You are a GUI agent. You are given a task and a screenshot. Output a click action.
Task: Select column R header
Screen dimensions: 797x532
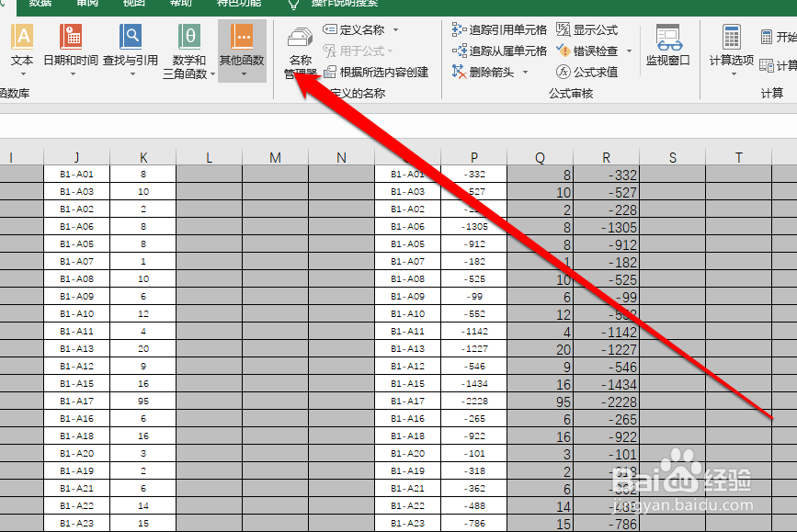607,157
